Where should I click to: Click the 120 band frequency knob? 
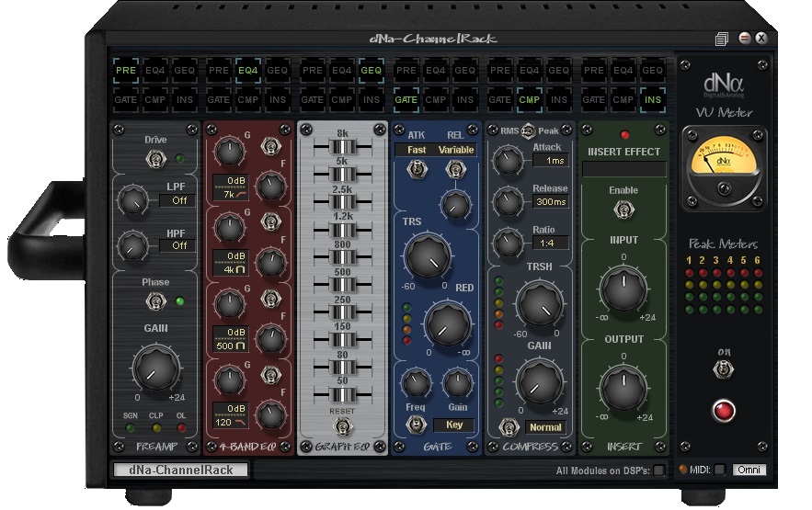(x=270, y=414)
